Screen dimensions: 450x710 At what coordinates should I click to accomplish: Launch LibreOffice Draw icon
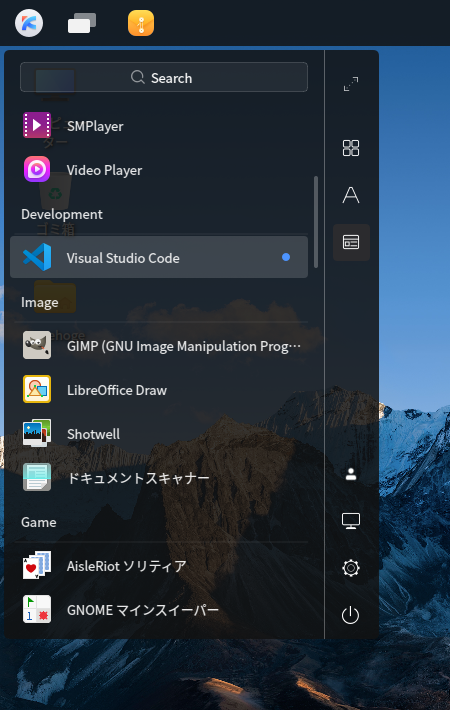[37, 389]
